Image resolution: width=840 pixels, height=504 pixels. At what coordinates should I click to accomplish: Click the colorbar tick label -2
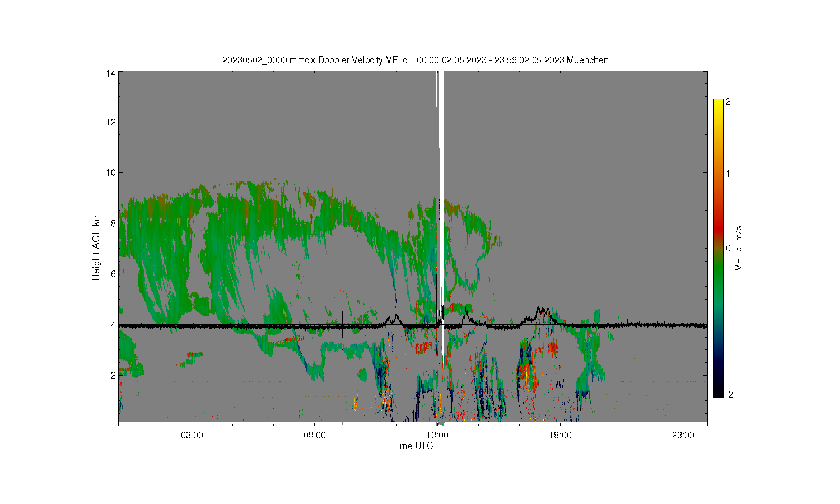[x=729, y=395]
